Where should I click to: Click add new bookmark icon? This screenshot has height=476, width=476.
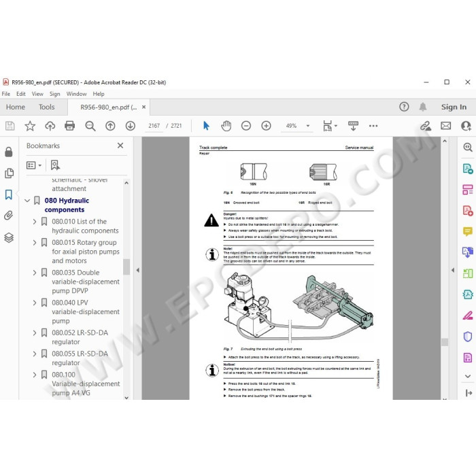(x=55, y=165)
